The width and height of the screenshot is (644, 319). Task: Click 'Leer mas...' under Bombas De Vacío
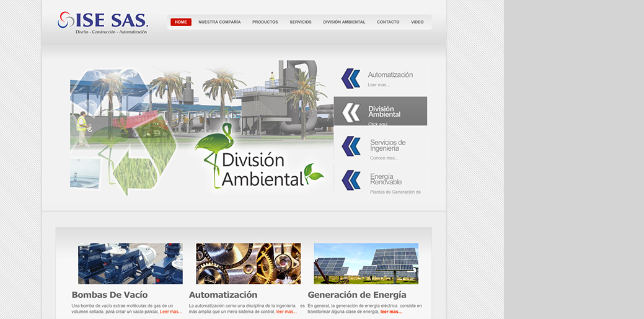[x=171, y=312]
